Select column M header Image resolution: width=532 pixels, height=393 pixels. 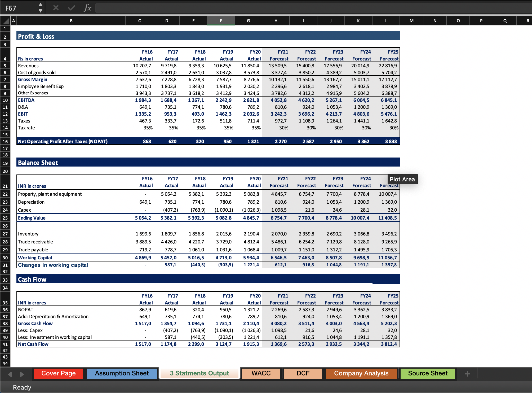(x=411, y=21)
